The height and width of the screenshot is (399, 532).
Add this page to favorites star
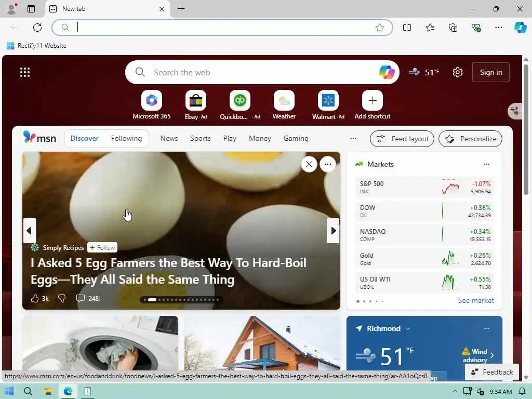pyautogui.click(x=380, y=28)
